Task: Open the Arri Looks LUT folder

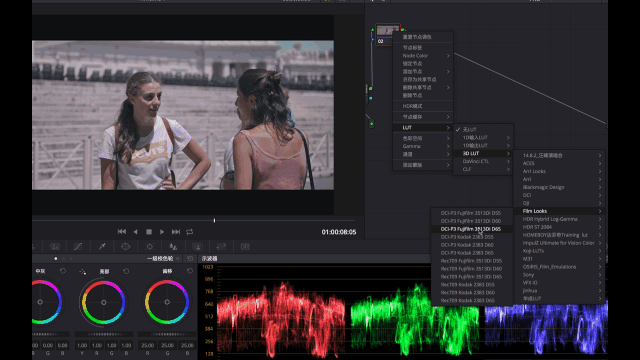Action: click(559, 171)
